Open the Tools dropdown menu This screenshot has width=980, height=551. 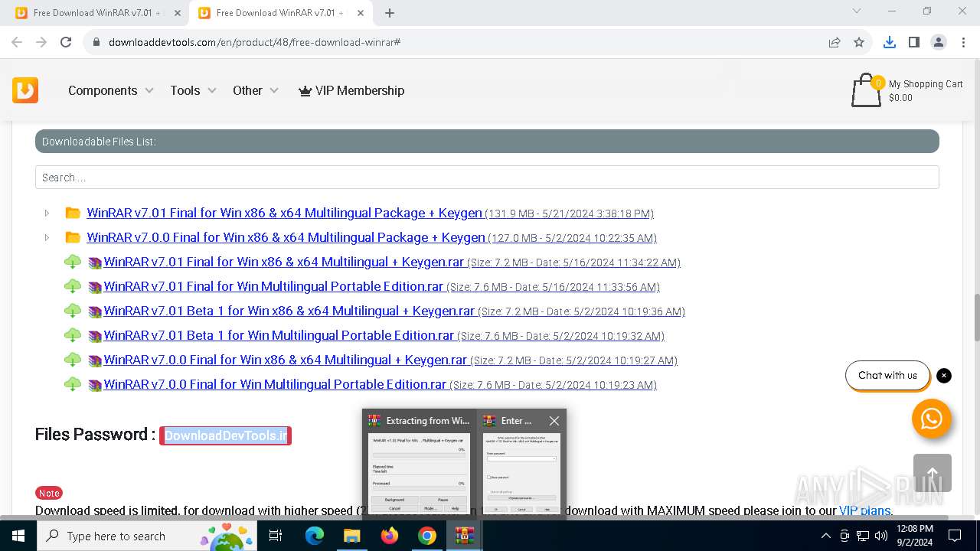pyautogui.click(x=193, y=90)
